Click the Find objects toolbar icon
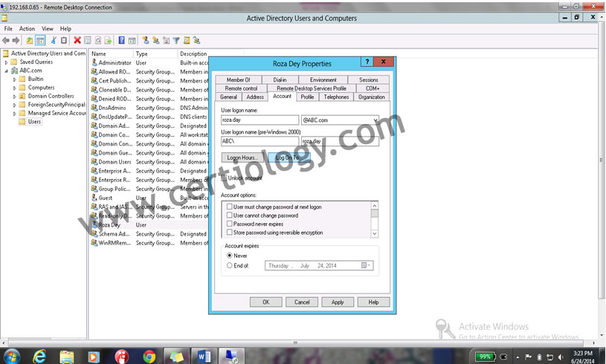Viewport: 606px width, 364px height. click(187, 40)
